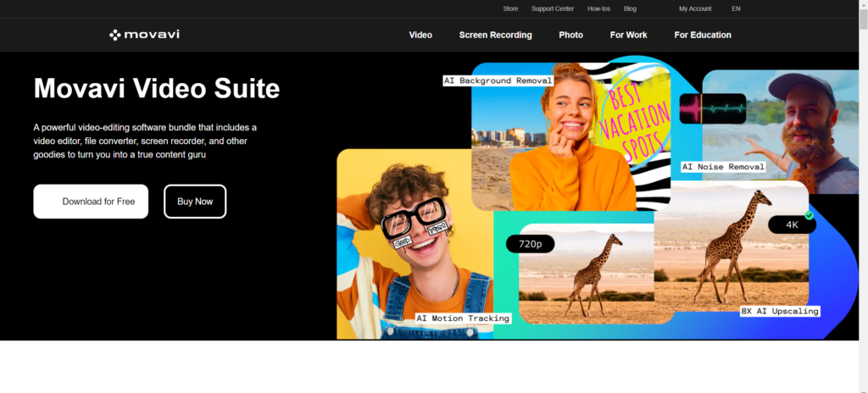
Task: Click the AI Noise Removal label
Action: tap(724, 167)
